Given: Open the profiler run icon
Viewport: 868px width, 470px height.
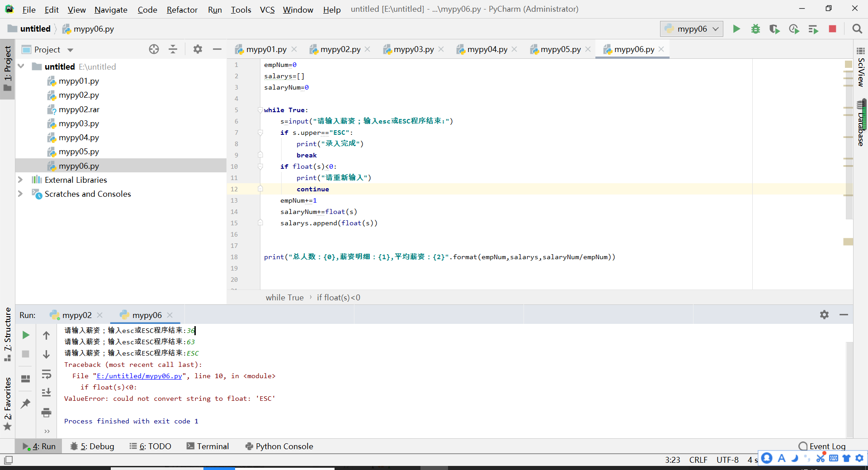Looking at the screenshot, I should coord(794,29).
